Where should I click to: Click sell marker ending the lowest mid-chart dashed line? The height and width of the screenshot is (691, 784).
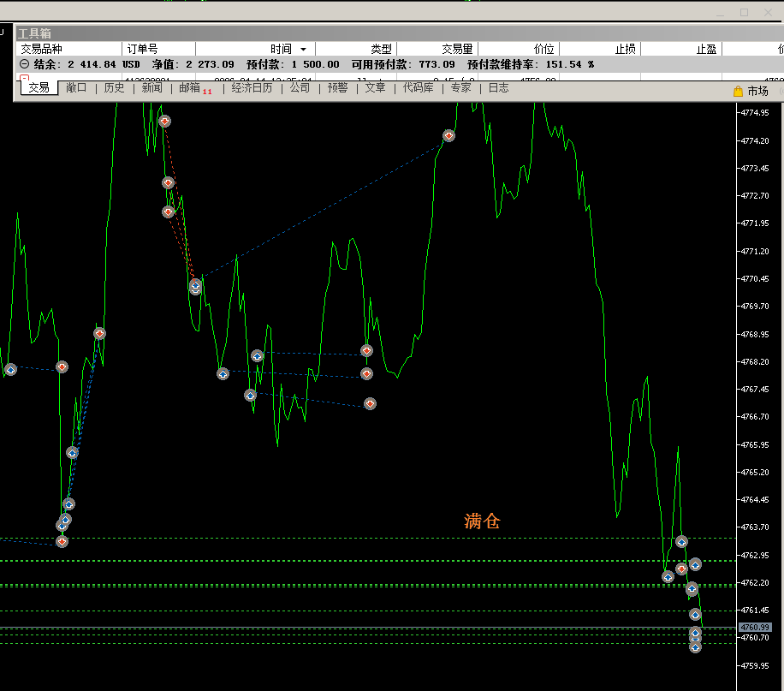(370, 403)
